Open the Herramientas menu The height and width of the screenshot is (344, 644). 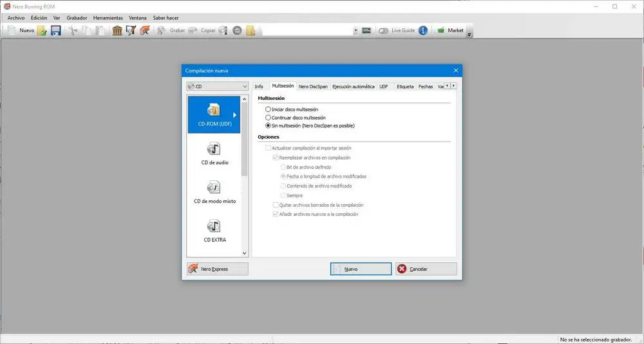[x=108, y=18]
